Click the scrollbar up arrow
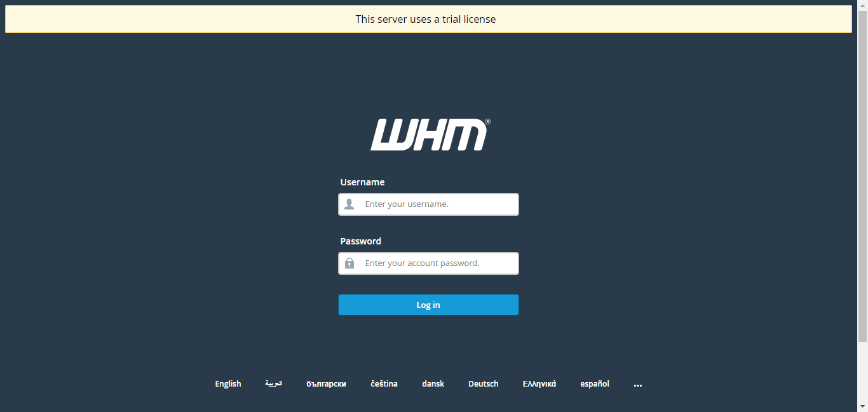 863,4
